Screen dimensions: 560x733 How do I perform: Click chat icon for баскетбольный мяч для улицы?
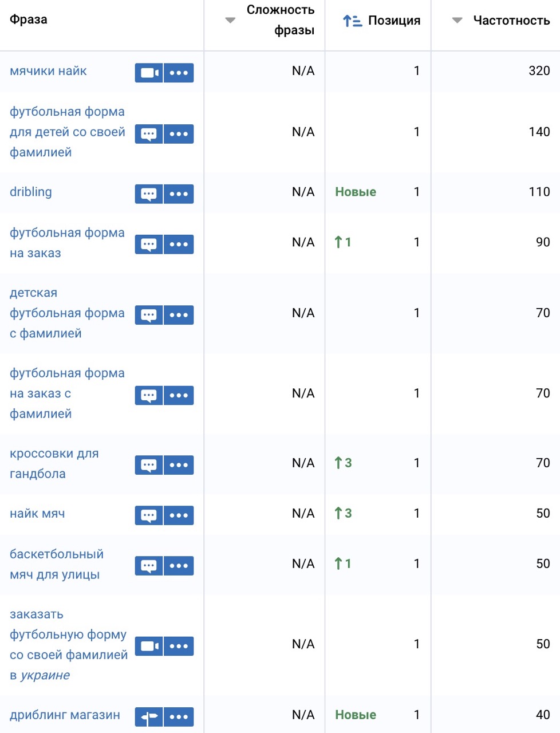click(x=149, y=565)
